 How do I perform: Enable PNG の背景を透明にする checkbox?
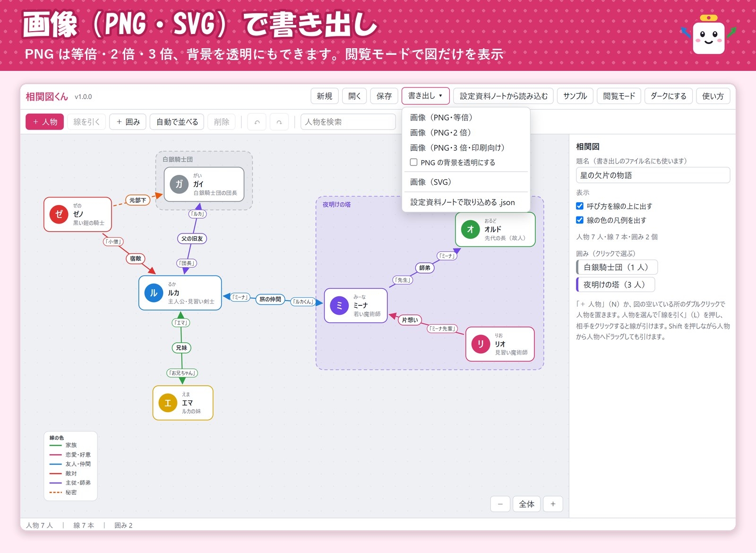click(x=413, y=162)
